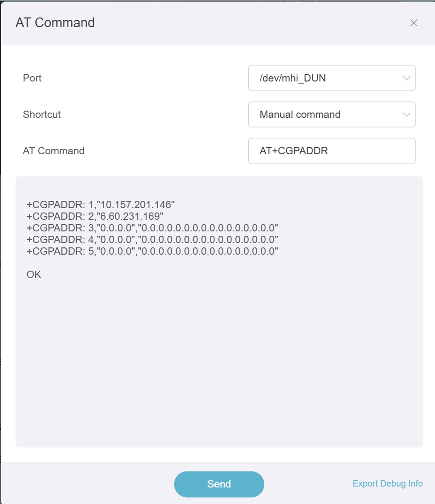Click the OK result in the response

(x=34, y=275)
